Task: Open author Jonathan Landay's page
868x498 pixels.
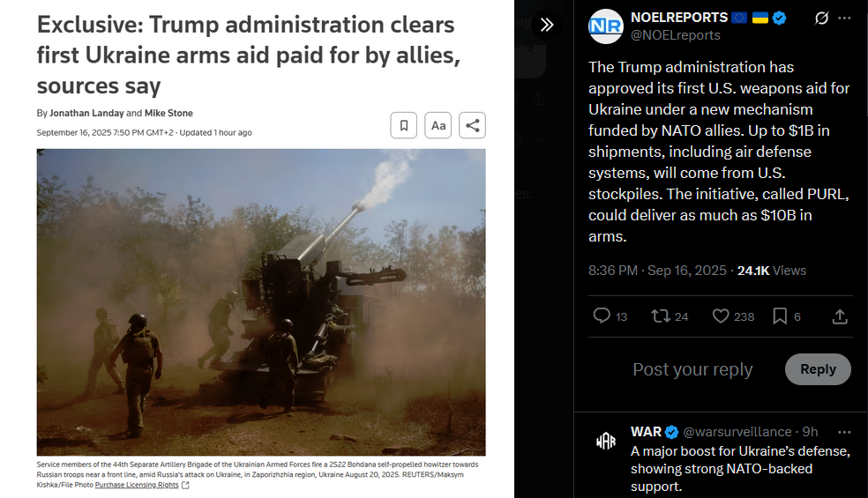Action: [x=86, y=113]
